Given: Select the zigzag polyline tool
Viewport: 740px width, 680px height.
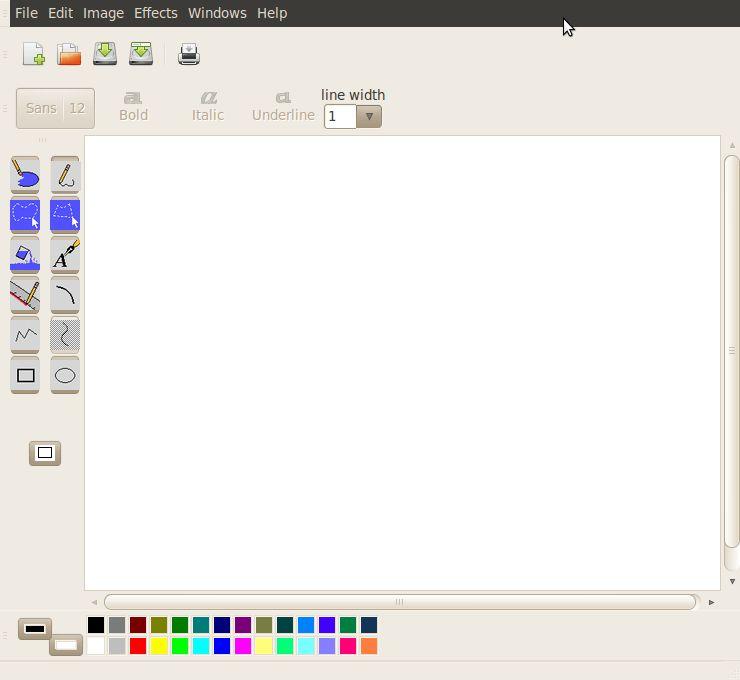Looking at the screenshot, I should 25,335.
